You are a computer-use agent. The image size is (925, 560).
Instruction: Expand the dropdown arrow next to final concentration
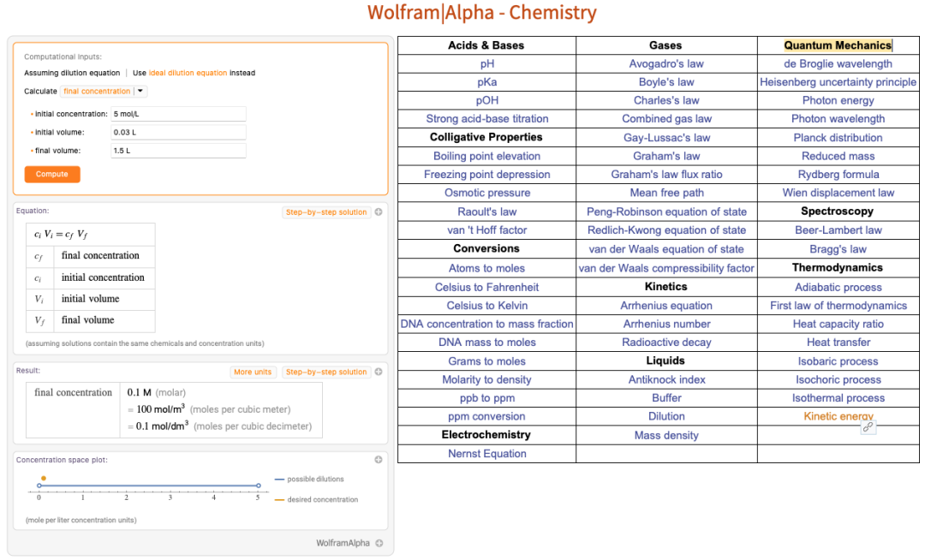pyautogui.click(x=140, y=90)
